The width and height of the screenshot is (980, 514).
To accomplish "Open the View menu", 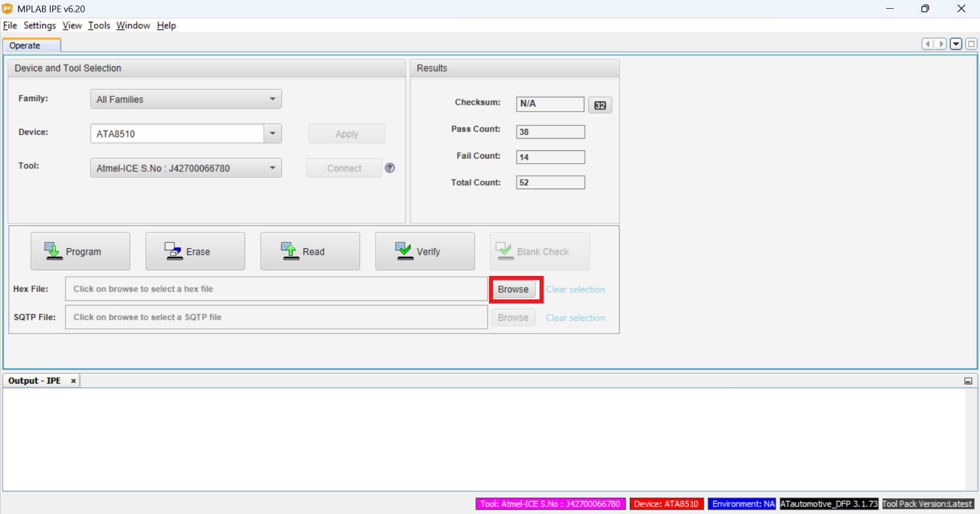I will (72, 25).
